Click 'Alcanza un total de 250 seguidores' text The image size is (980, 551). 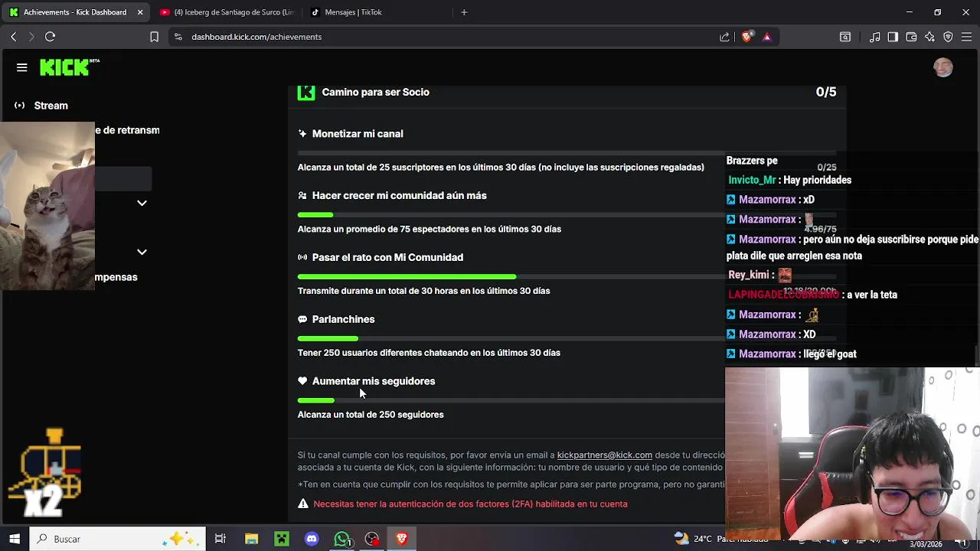(371, 414)
